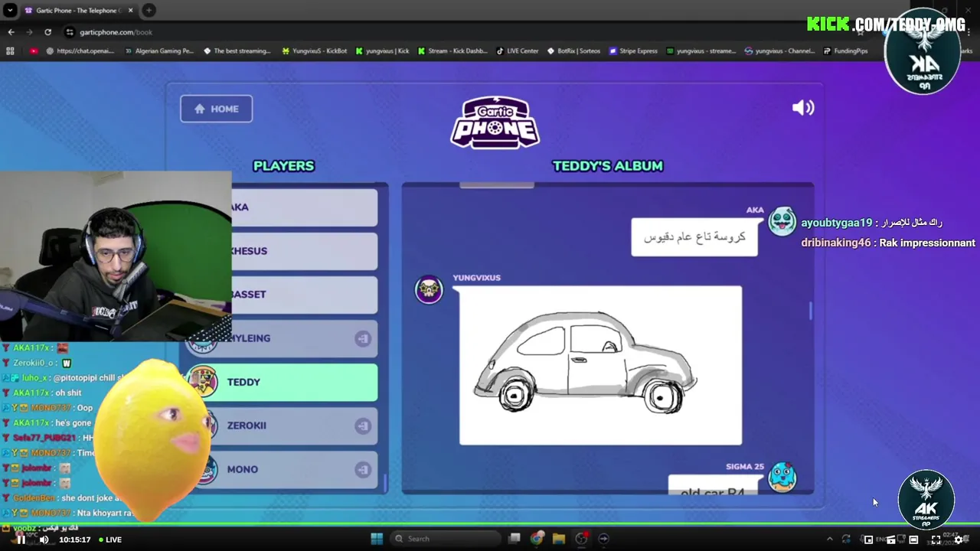Jump to LIVE in the stream player
This screenshot has height=551, width=980.
[109, 540]
